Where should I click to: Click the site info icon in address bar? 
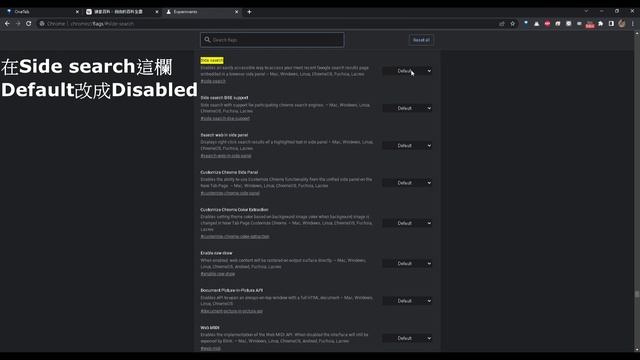pyautogui.click(x=42, y=24)
